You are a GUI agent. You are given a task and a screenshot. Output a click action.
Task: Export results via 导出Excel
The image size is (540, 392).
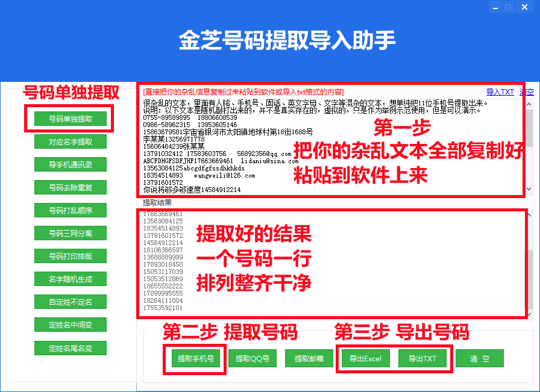pyautogui.click(x=366, y=359)
